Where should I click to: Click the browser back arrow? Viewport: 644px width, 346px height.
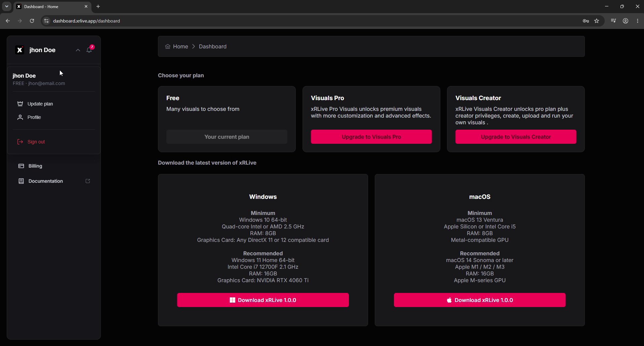tap(8, 21)
